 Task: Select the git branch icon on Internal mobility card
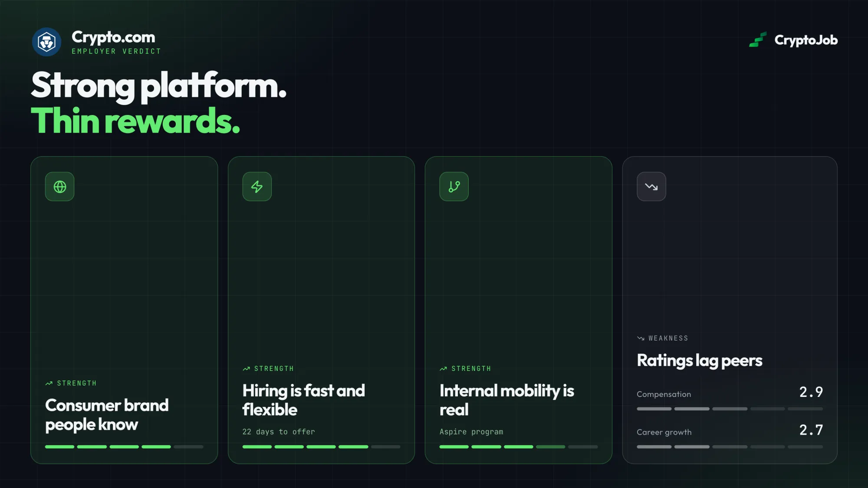click(x=454, y=187)
